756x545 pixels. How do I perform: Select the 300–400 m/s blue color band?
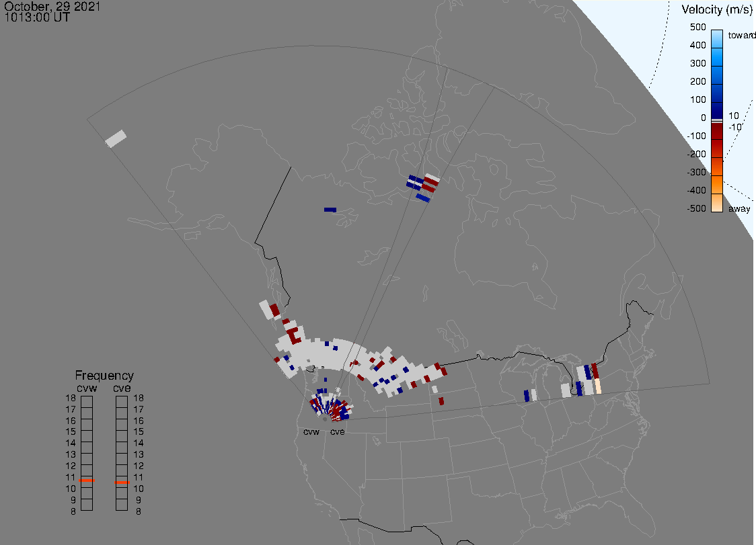[x=717, y=57]
